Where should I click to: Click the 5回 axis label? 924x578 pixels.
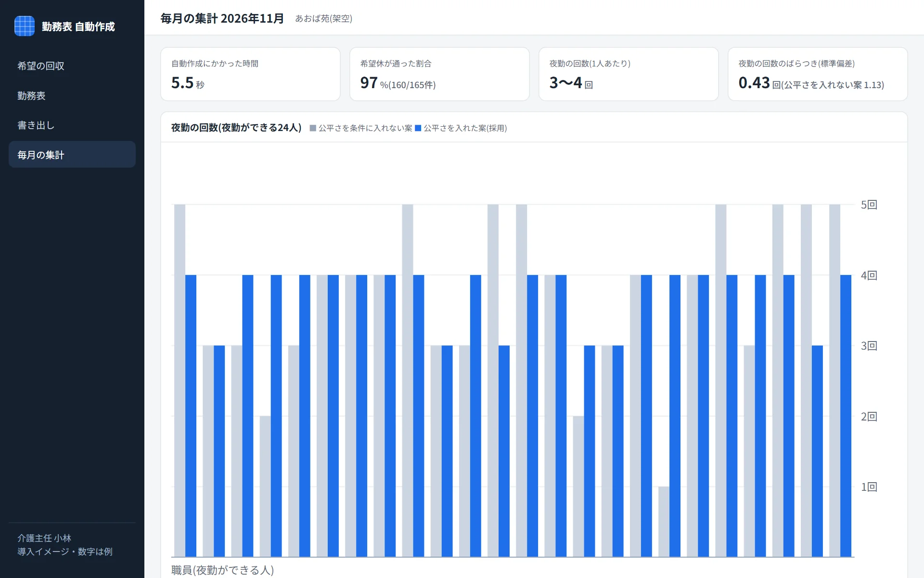click(x=869, y=205)
